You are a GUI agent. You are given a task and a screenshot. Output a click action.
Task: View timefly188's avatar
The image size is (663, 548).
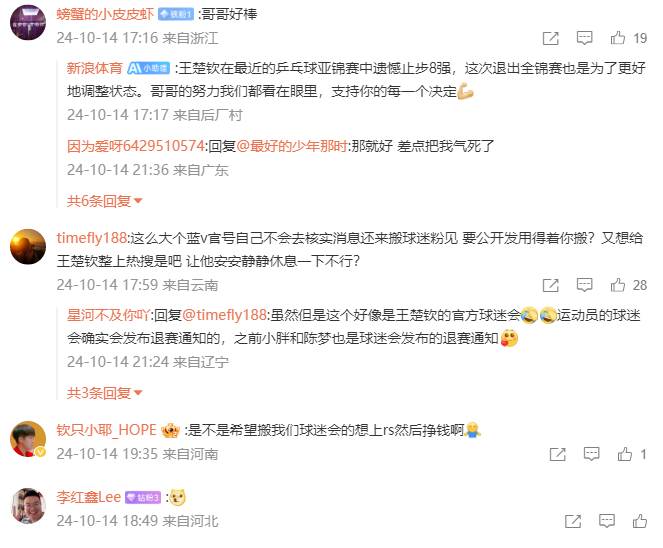click(x=28, y=247)
